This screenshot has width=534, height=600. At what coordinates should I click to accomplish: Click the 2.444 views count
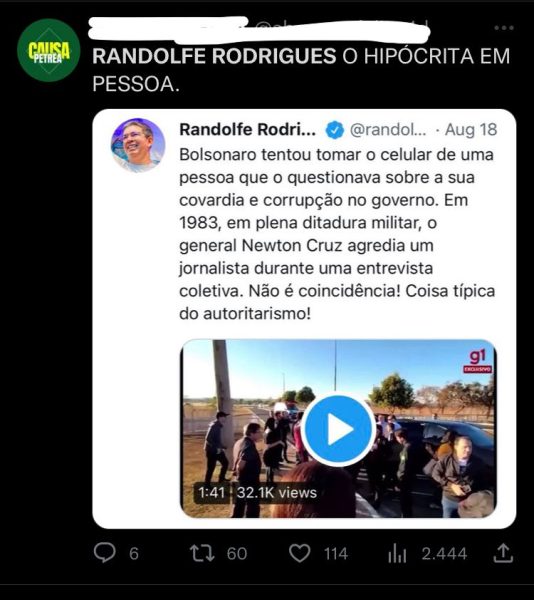pos(444,554)
